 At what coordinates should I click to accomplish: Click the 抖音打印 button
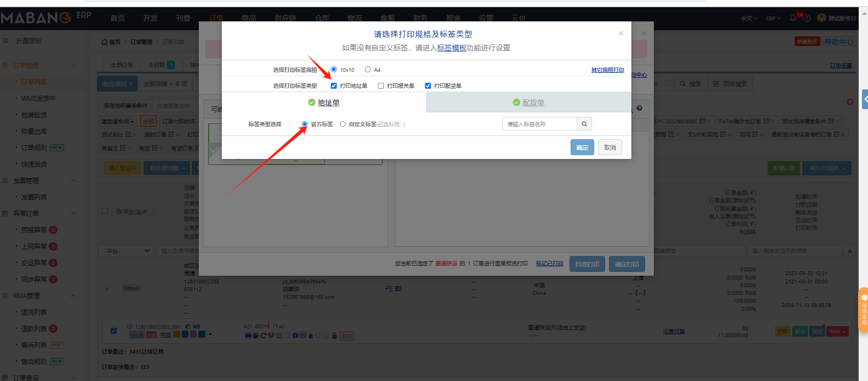[x=587, y=264]
